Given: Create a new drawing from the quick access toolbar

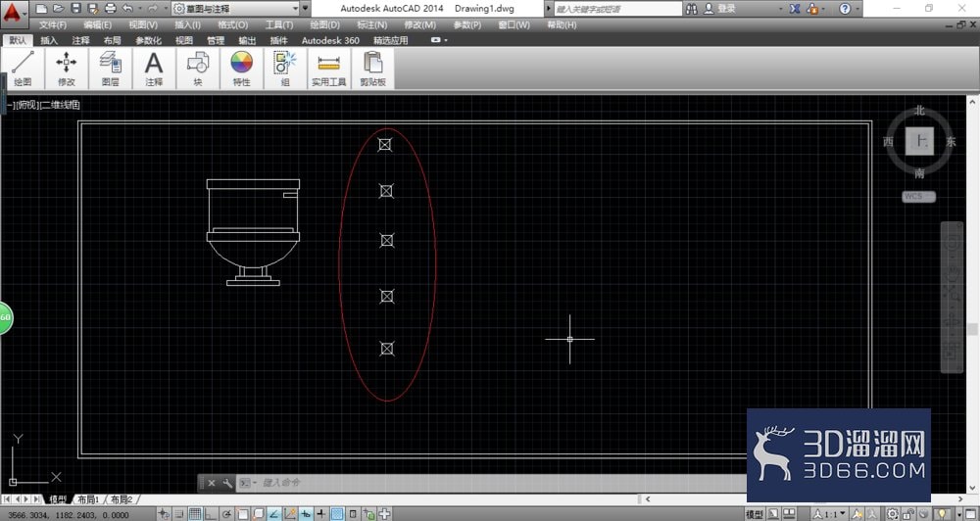Looking at the screenshot, I should coord(41,9).
